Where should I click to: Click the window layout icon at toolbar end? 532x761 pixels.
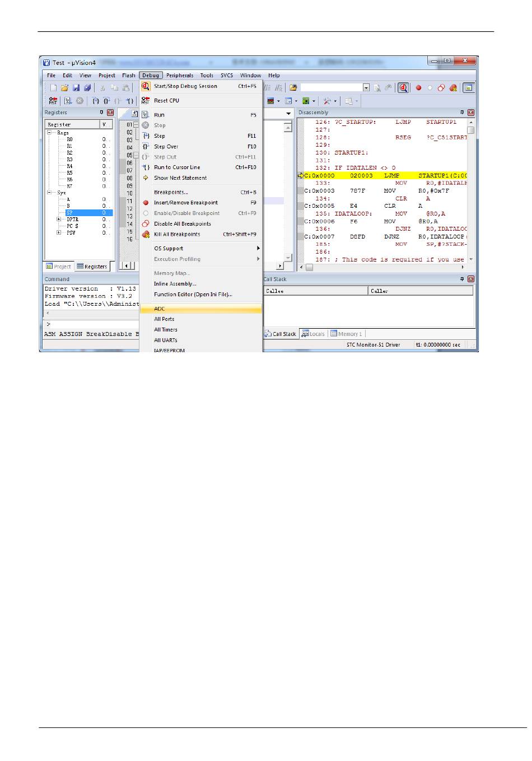click(x=469, y=88)
